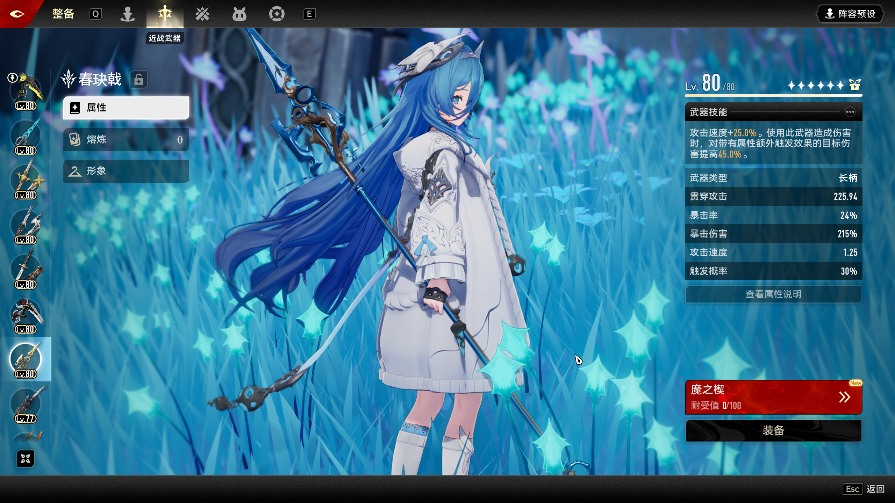Viewport: 895px width, 503px height.
Task: Click the red game logo in top-left corner
Action: (x=18, y=13)
